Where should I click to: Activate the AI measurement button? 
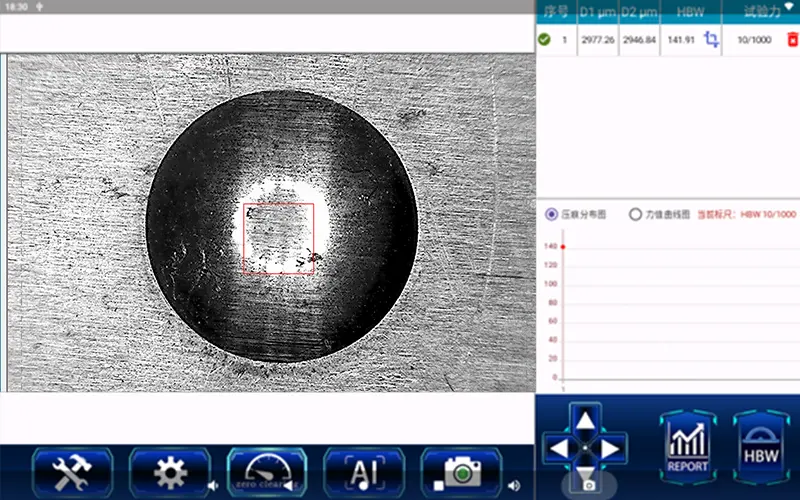(x=363, y=472)
